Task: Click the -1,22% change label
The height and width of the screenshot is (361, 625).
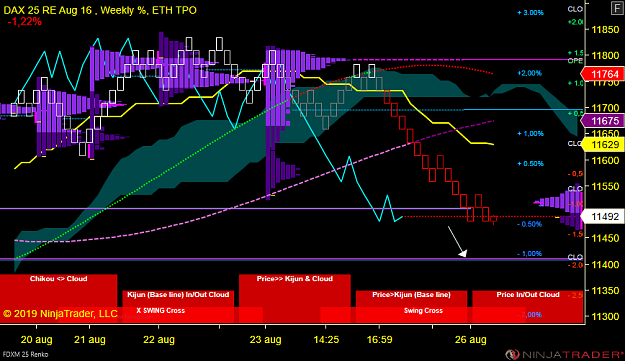Action: click(24, 22)
